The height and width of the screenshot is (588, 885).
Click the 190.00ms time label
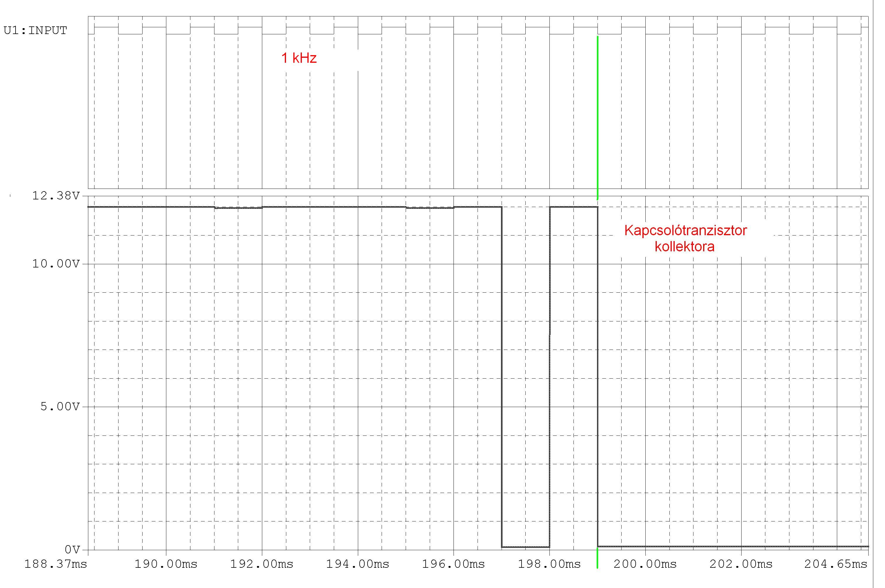(166, 564)
